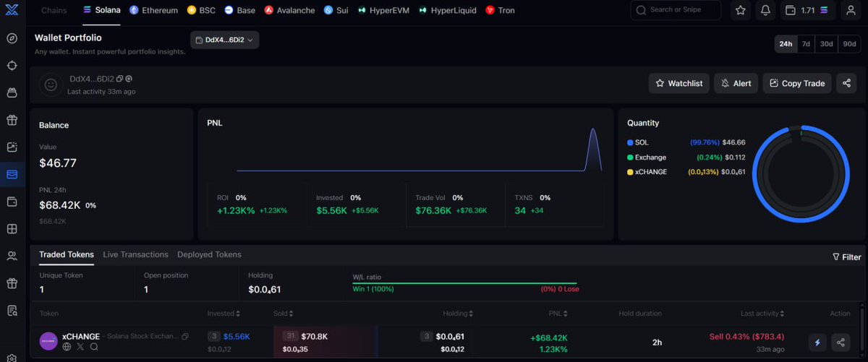Copy the DdX4...6Di2 wallet address

[120, 78]
